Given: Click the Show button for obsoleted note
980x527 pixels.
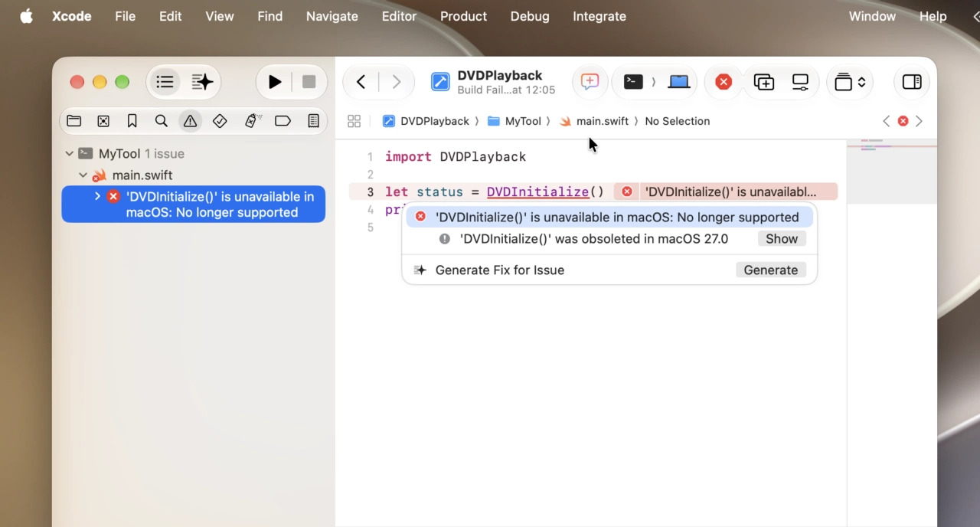Looking at the screenshot, I should [x=782, y=239].
